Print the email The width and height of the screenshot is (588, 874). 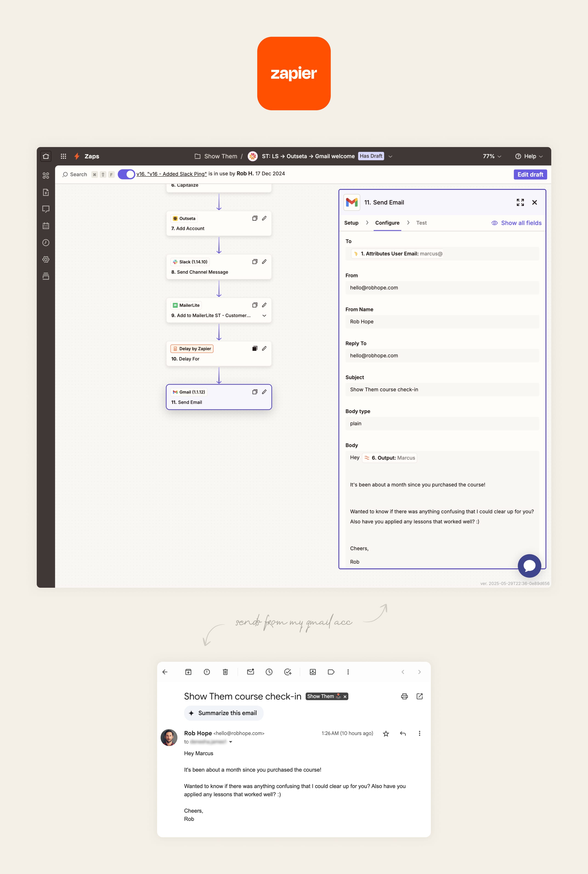(404, 697)
